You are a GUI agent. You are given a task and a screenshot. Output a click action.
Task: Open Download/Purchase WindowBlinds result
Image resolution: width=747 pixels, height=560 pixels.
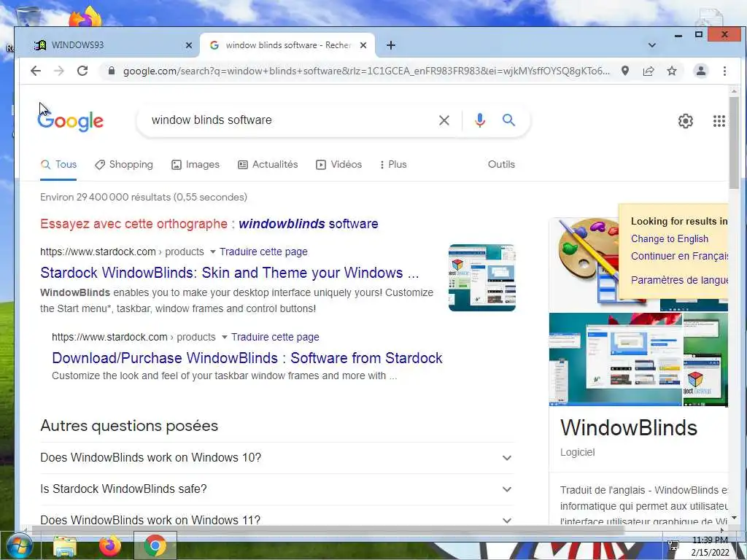247,358
